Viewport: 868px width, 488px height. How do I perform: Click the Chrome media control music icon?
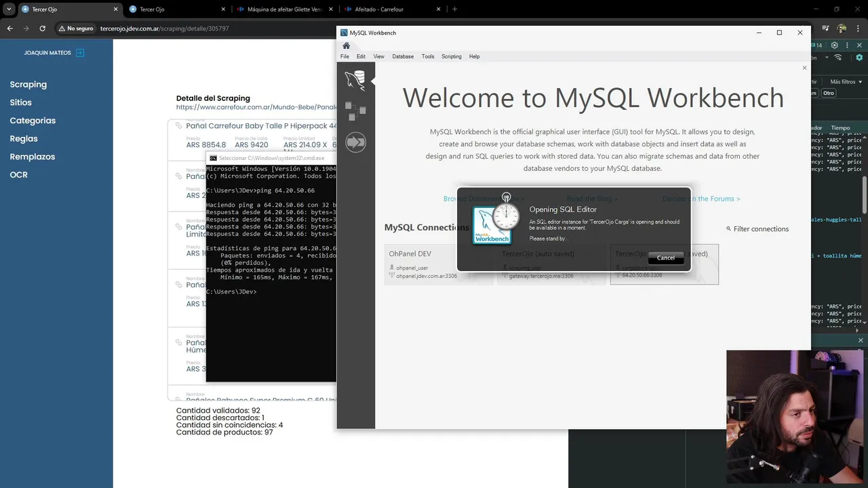[x=825, y=28]
